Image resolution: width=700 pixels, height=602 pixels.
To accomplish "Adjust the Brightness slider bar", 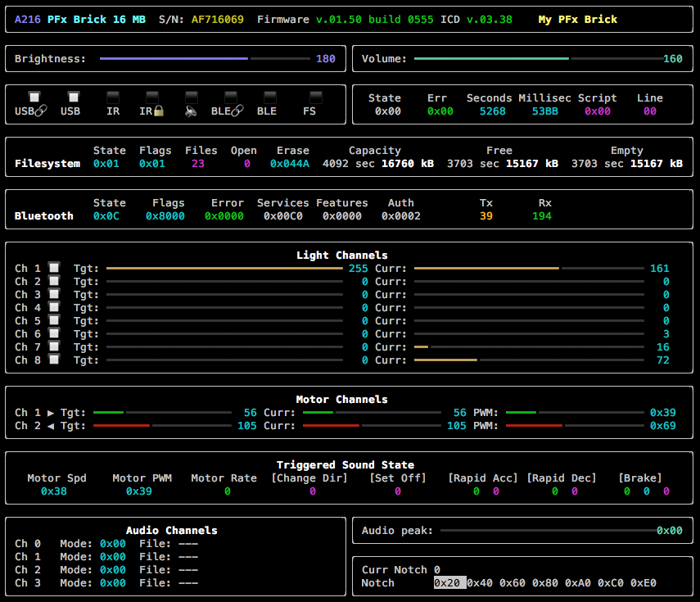I will 205,58.
